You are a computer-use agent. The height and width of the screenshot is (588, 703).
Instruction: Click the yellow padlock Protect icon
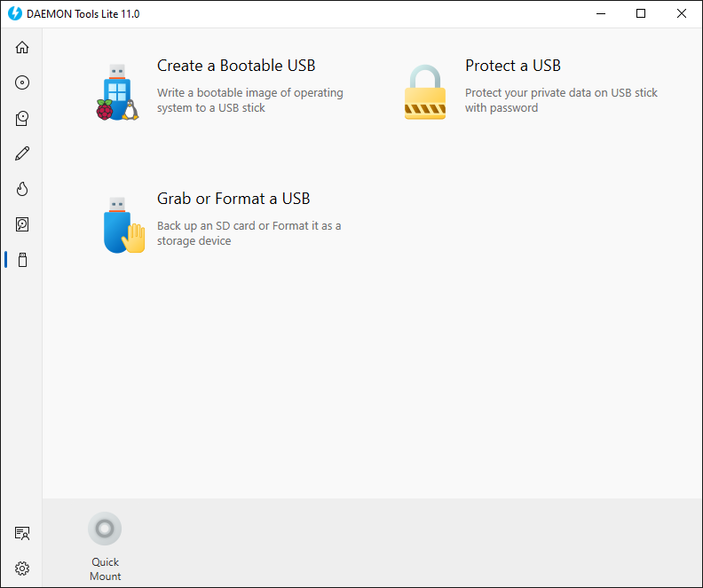pyautogui.click(x=425, y=92)
